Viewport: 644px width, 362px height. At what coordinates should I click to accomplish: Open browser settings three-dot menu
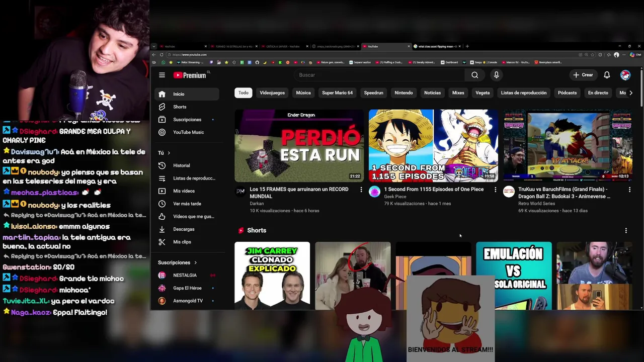624,54
